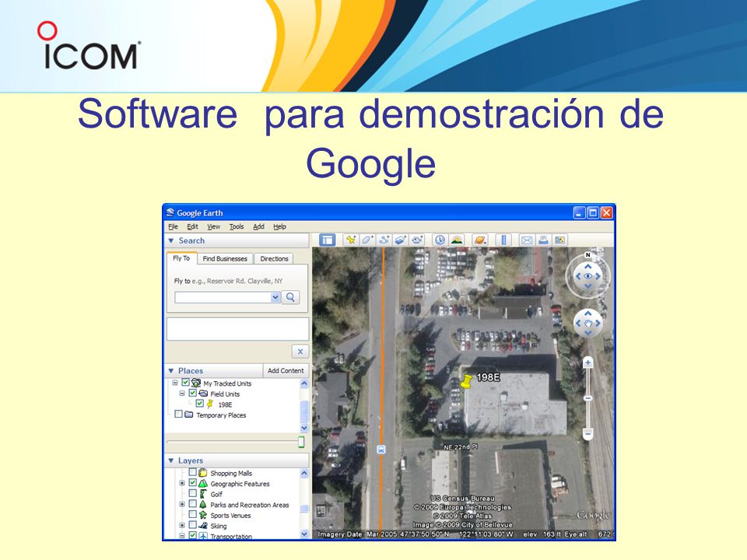Collapse the Places panel triangle

tap(171, 371)
